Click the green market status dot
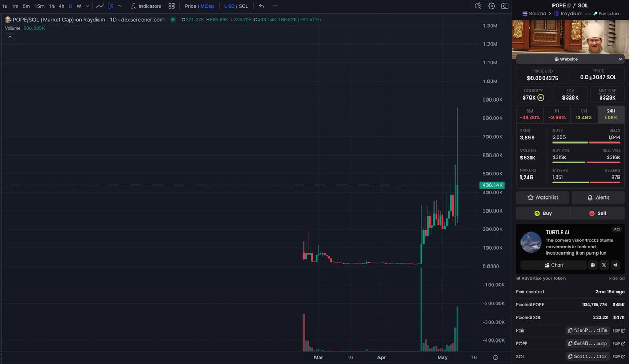This screenshot has height=364, width=629. tap(173, 20)
